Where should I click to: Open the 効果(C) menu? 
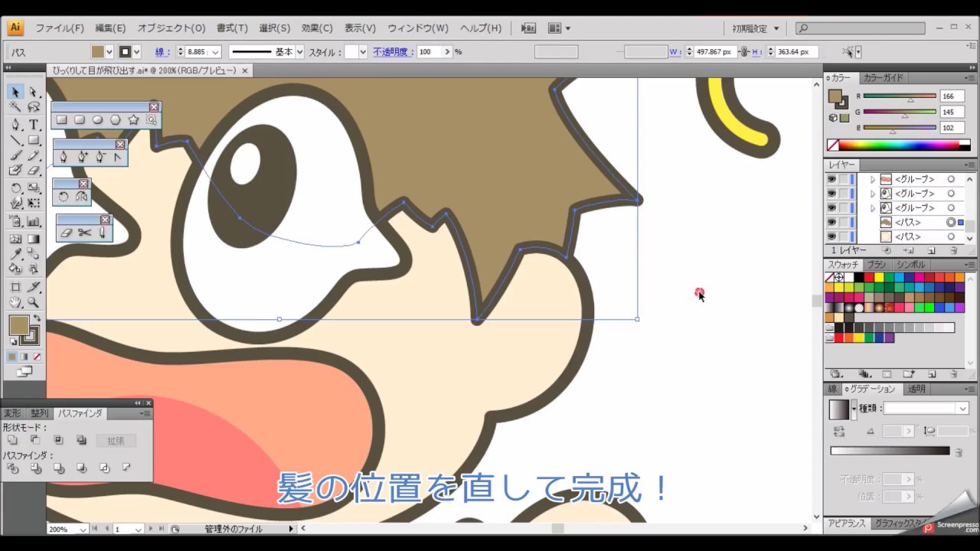click(317, 28)
